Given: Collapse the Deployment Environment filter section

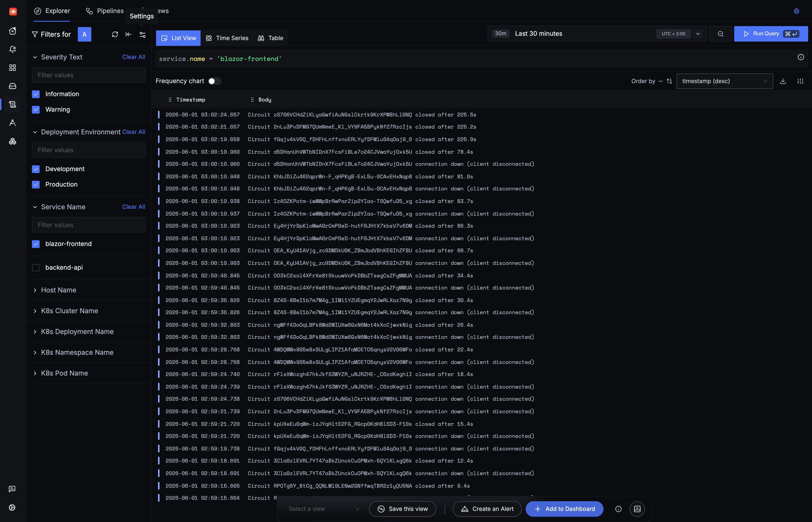Looking at the screenshot, I should point(35,132).
